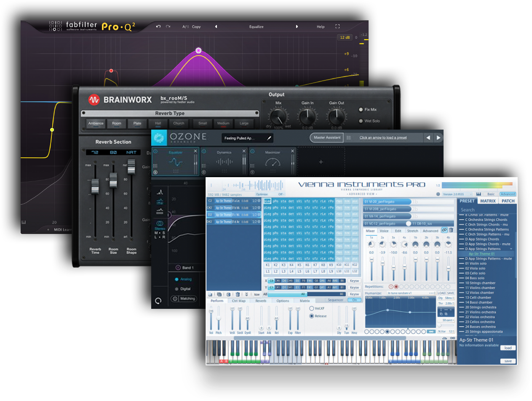Click the link icon below the humanize curve
The image size is (532, 401).
[431, 332]
